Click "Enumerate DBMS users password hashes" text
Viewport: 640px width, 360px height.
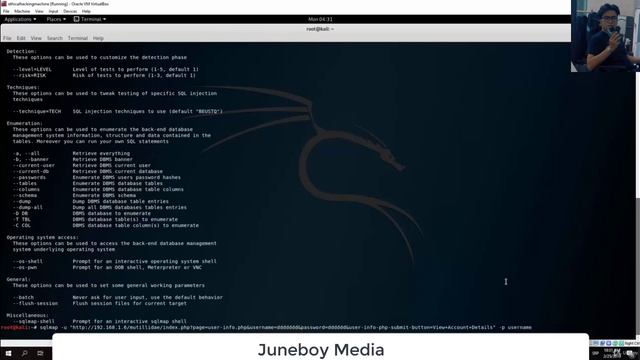127,178
